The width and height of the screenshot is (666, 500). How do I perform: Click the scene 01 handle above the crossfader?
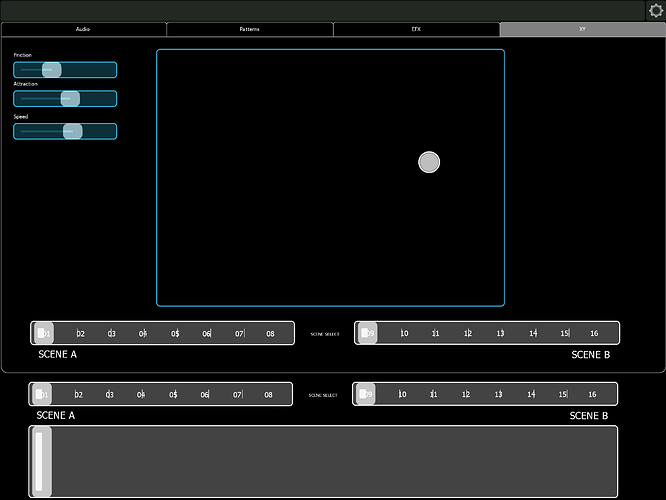(x=42, y=394)
